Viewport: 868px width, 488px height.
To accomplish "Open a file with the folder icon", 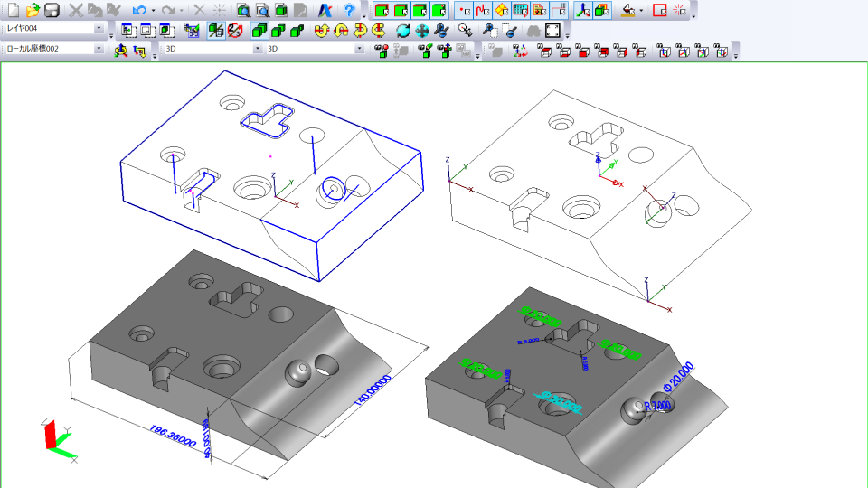I will [x=33, y=11].
